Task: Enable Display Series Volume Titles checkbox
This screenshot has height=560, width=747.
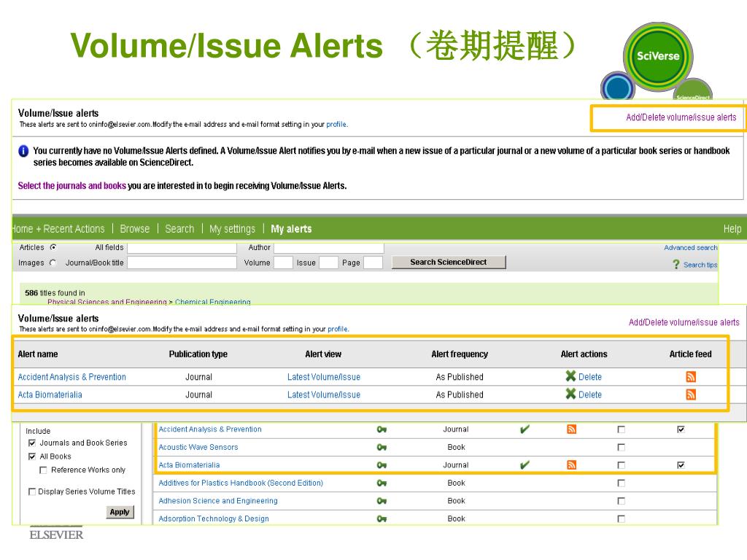Action: (x=32, y=491)
